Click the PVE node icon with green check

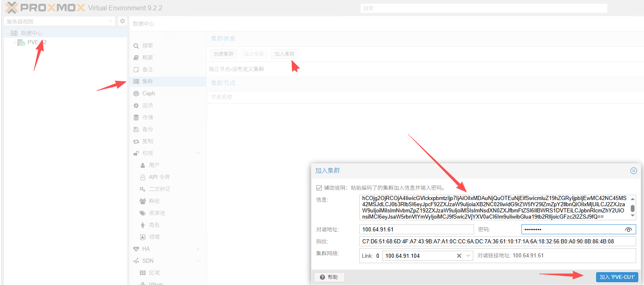click(x=21, y=42)
